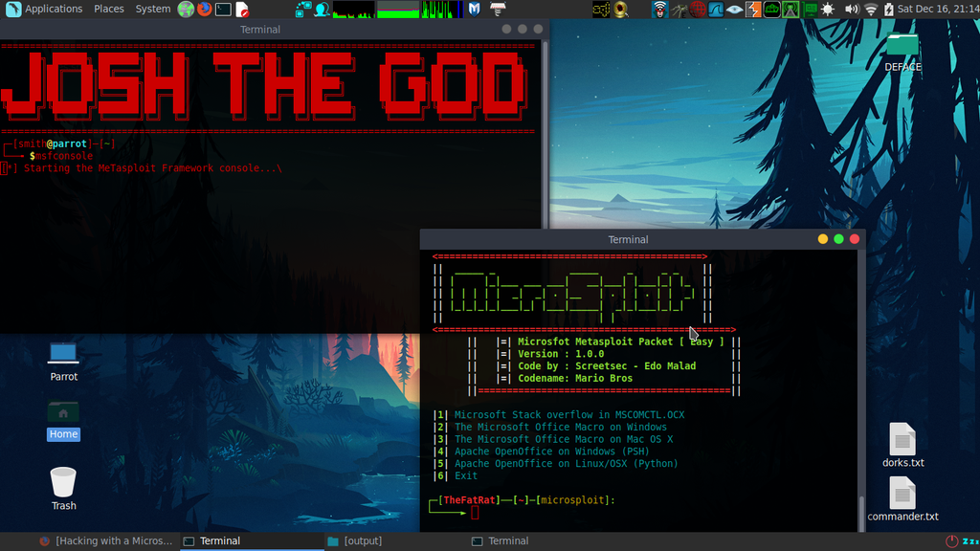
Task: Click the battery power indicator
Action: [x=888, y=10]
